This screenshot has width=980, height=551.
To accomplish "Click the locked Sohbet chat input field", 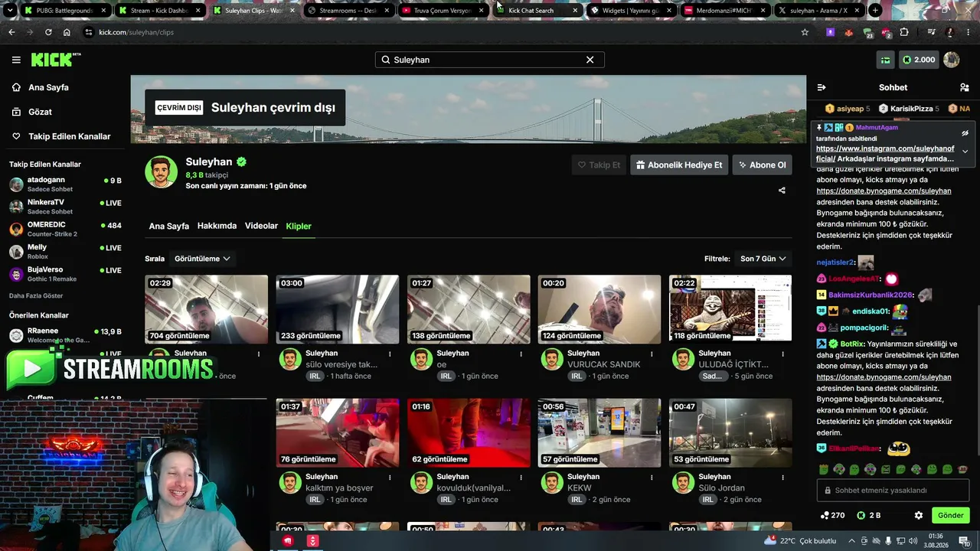I will (x=893, y=491).
